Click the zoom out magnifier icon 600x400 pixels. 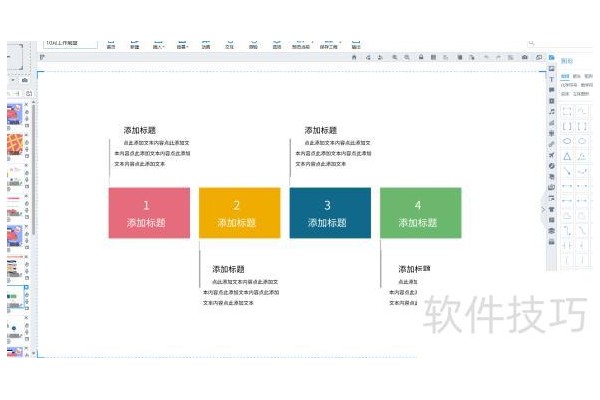click(x=407, y=57)
